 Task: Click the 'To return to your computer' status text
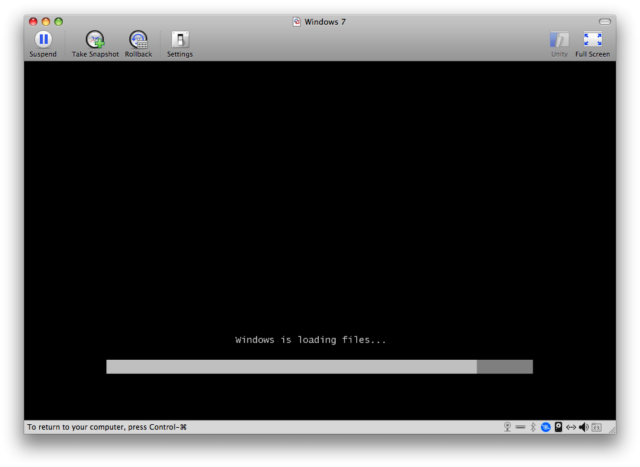(x=107, y=427)
